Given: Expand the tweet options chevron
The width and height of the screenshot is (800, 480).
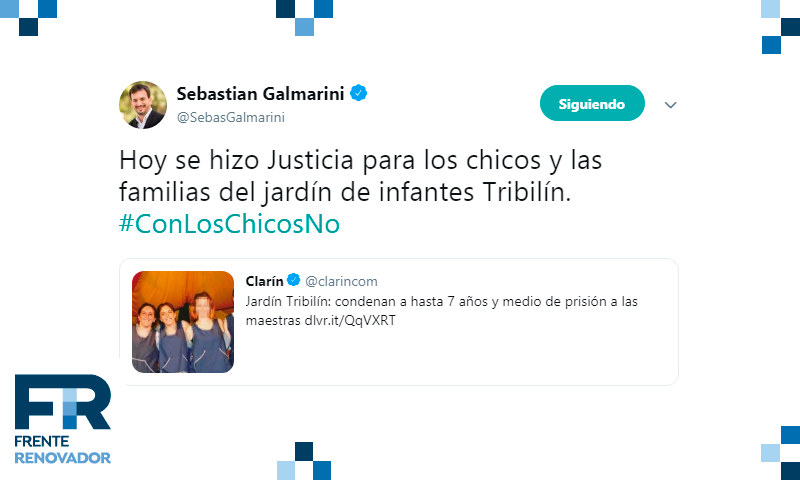Looking at the screenshot, I should tap(670, 105).
